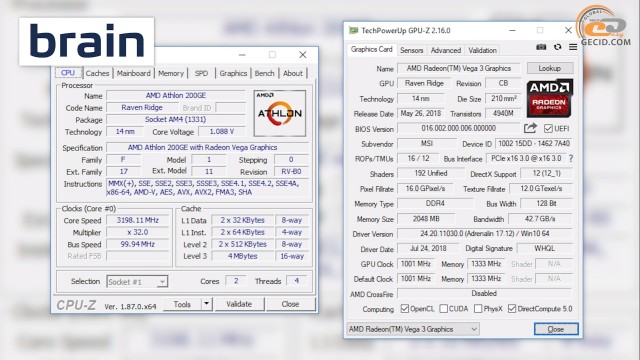Click the Core Speed value 3198.11 MHz
640x360 pixels.
tap(138, 220)
